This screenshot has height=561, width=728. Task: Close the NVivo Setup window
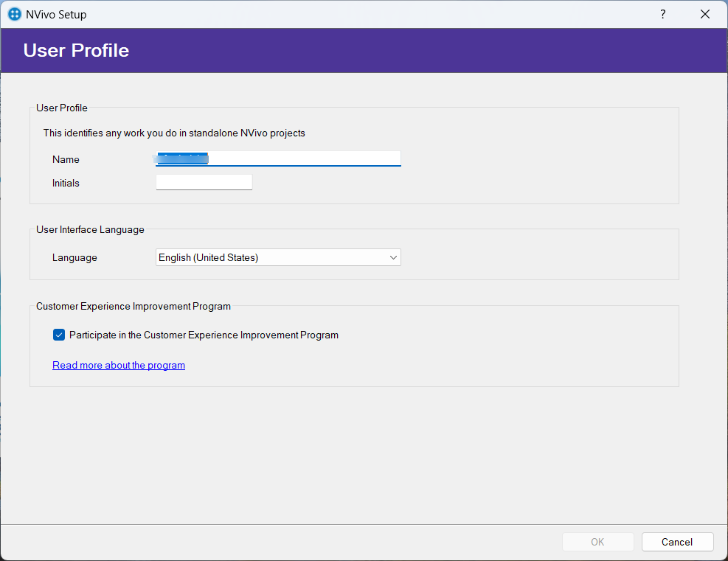click(705, 14)
